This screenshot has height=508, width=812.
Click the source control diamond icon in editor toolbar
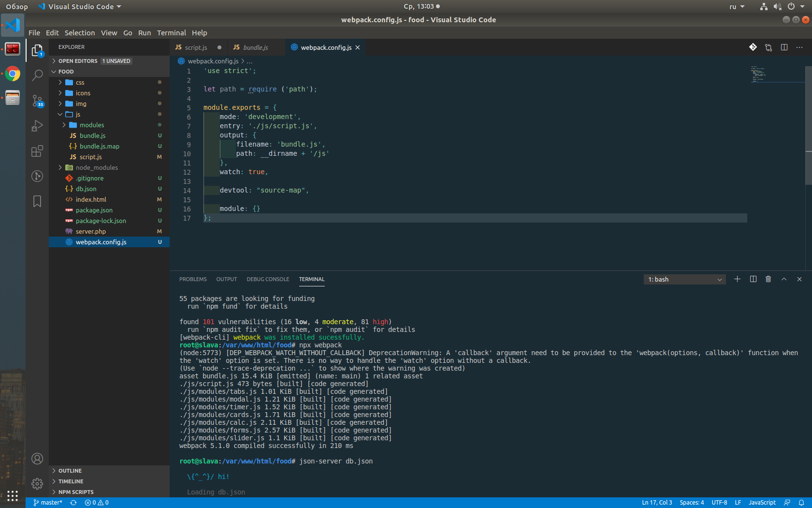click(x=753, y=47)
